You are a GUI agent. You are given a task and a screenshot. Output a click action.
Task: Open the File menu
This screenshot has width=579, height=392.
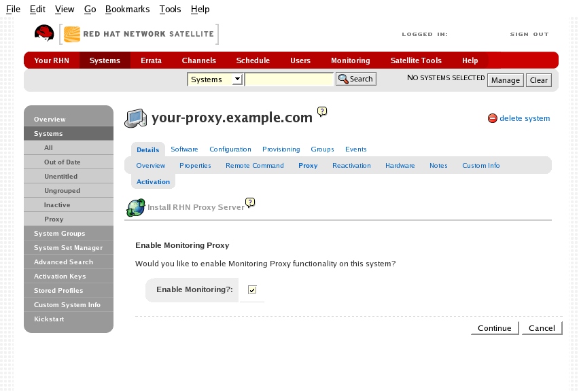[13, 9]
